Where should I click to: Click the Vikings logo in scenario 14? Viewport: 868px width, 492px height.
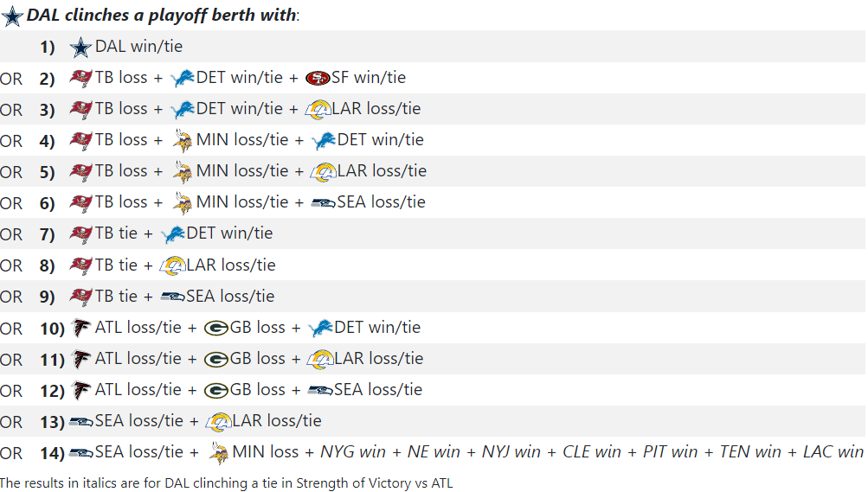pos(218,452)
